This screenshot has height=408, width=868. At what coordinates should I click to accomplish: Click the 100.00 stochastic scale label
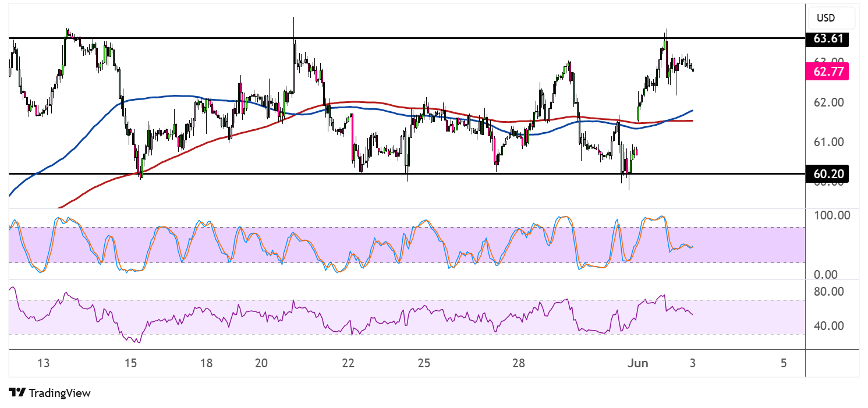[x=831, y=215]
